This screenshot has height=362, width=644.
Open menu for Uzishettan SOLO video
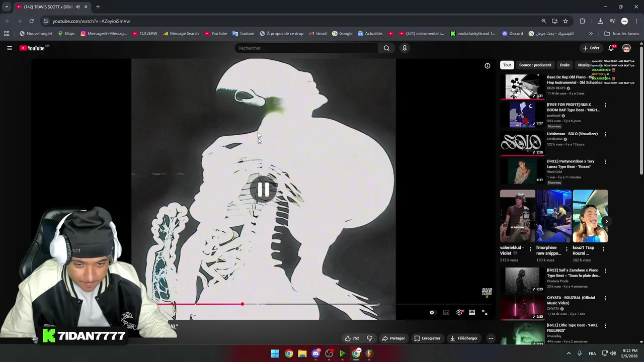(605, 134)
